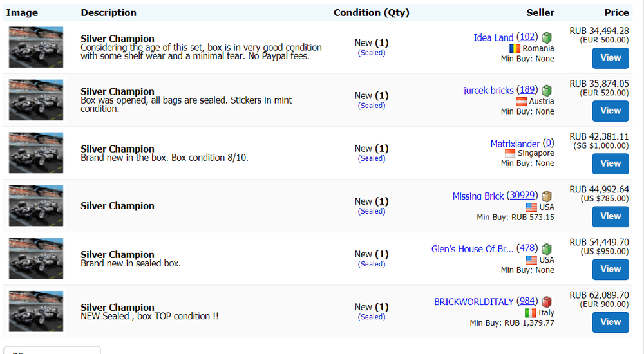Open BRICKWORLDITALY feedback score 984

coord(526,301)
